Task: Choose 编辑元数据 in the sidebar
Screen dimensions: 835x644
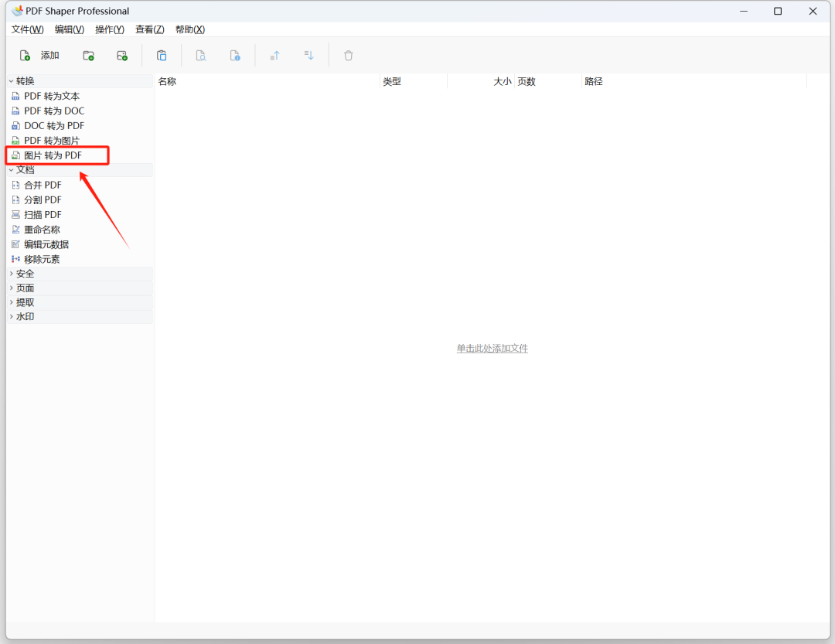Action: click(46, 244)
